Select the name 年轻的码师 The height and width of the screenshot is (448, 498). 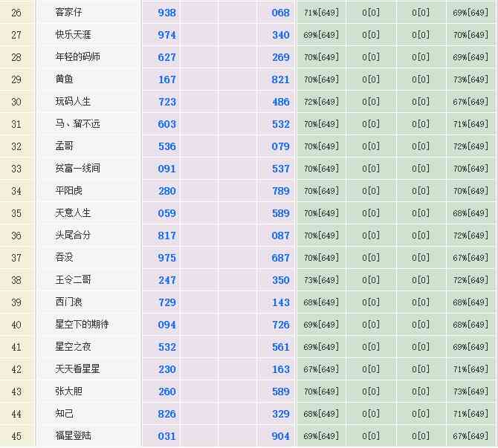coord(78,57)
